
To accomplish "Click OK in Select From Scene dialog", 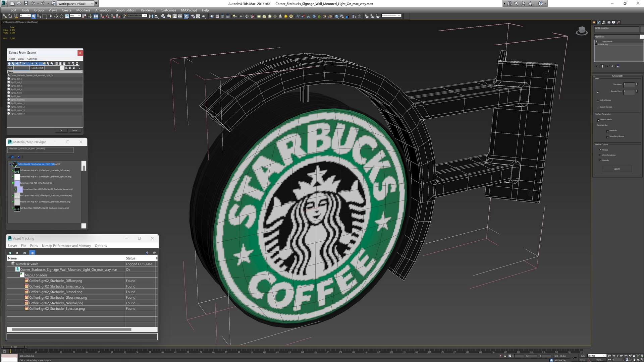I will click(x=61, y=130).
